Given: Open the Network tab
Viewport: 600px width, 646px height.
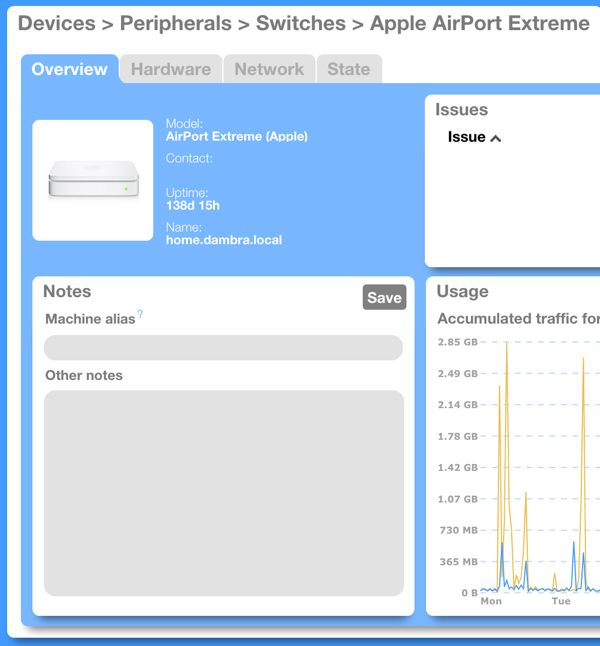Looking at the screenshot, I should coord(269,69).
